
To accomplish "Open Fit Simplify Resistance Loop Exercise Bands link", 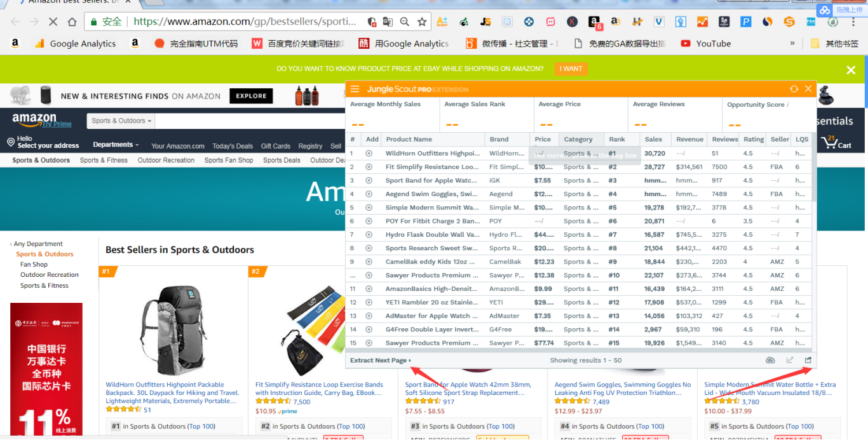I will click(x=320, y=389).
